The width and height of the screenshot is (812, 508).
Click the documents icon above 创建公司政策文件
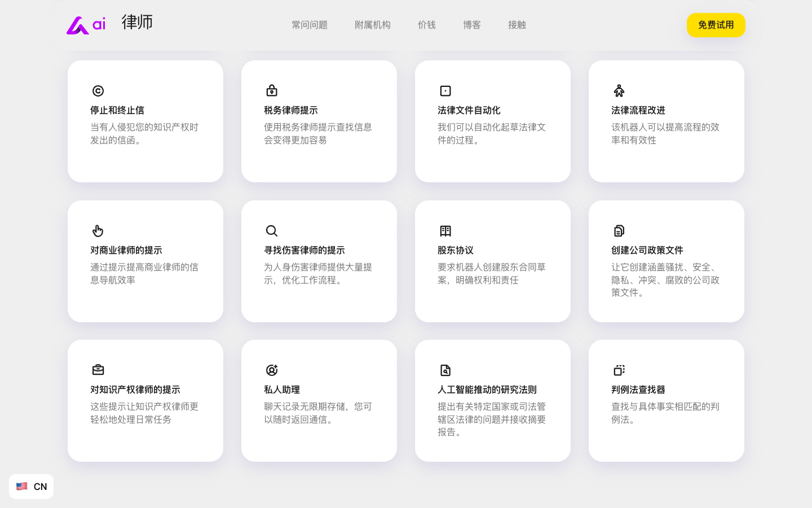[x=619, y=231]
